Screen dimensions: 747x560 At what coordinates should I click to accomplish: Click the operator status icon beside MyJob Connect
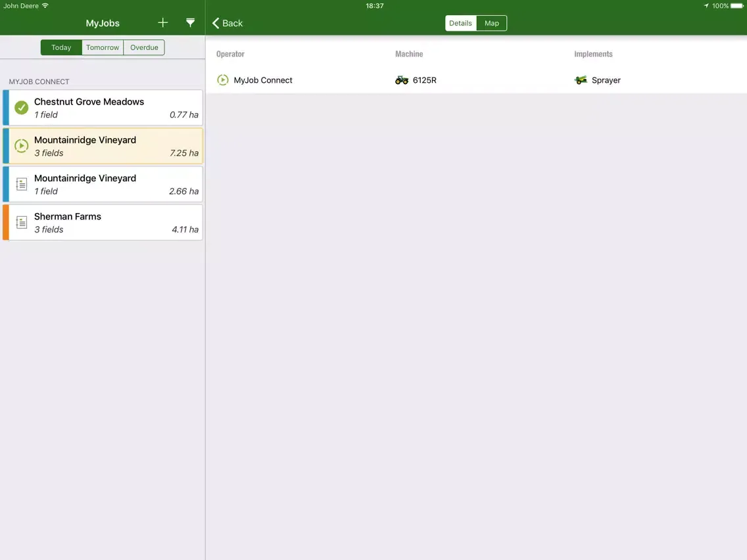(222, 80)
